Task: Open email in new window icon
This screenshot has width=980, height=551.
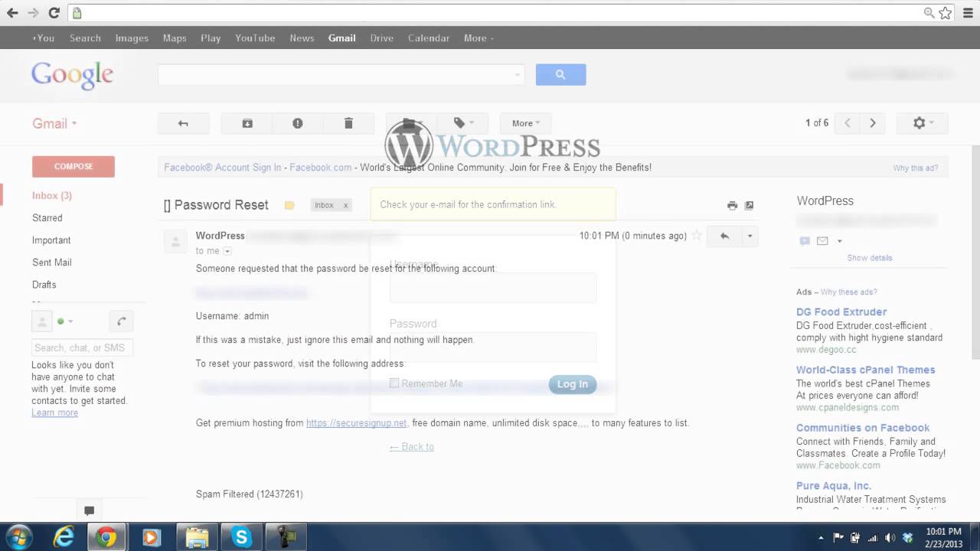Action: [x=750, y=205]
